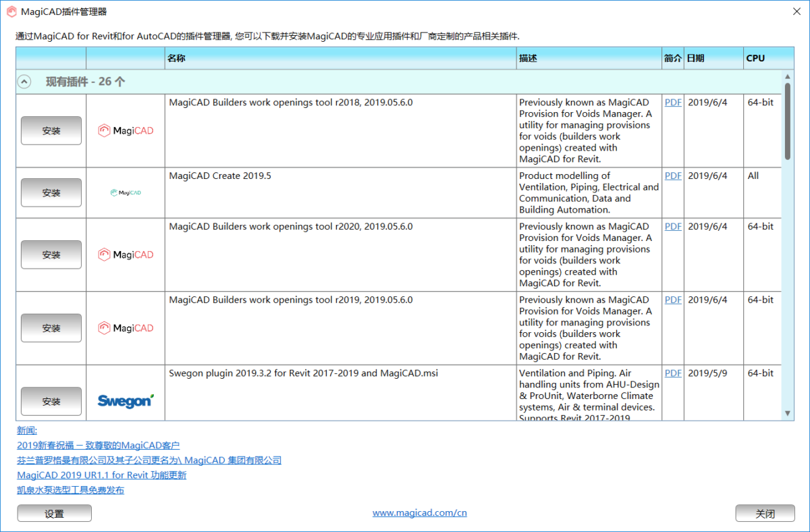This screenshot has height=532, width=810.
Task: Click the scrollbar down arrow
Action: pyautogui.click(x=788, y=413)
